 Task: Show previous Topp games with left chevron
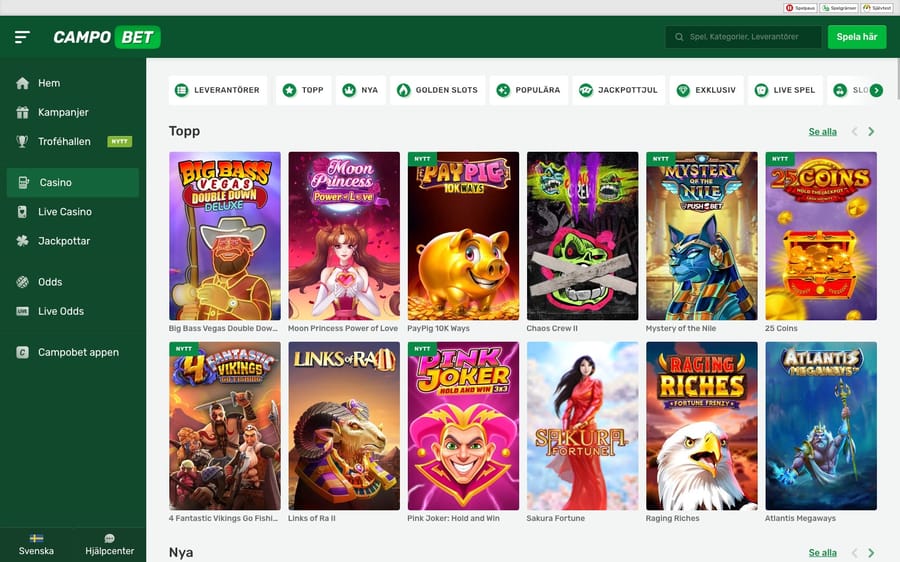tap(854, 132)
